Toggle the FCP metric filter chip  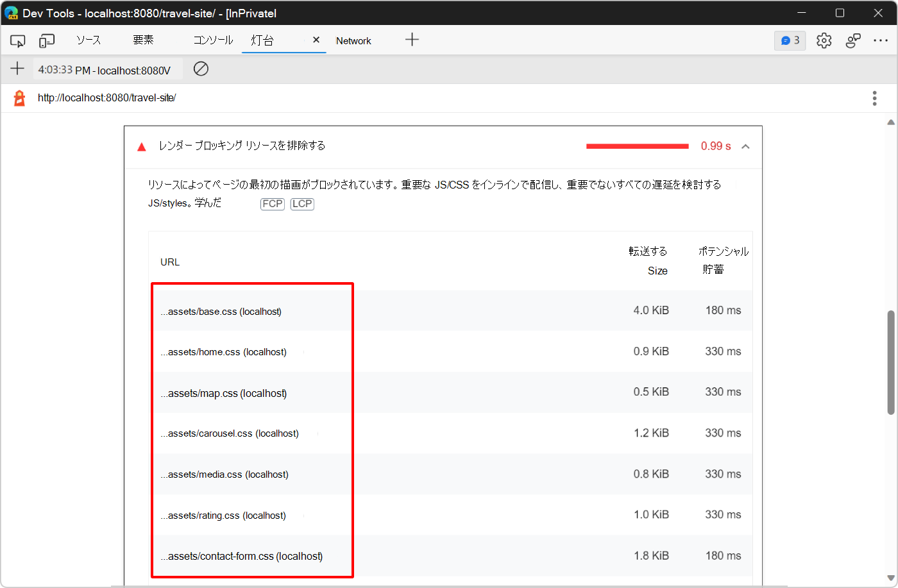(272, 204)
